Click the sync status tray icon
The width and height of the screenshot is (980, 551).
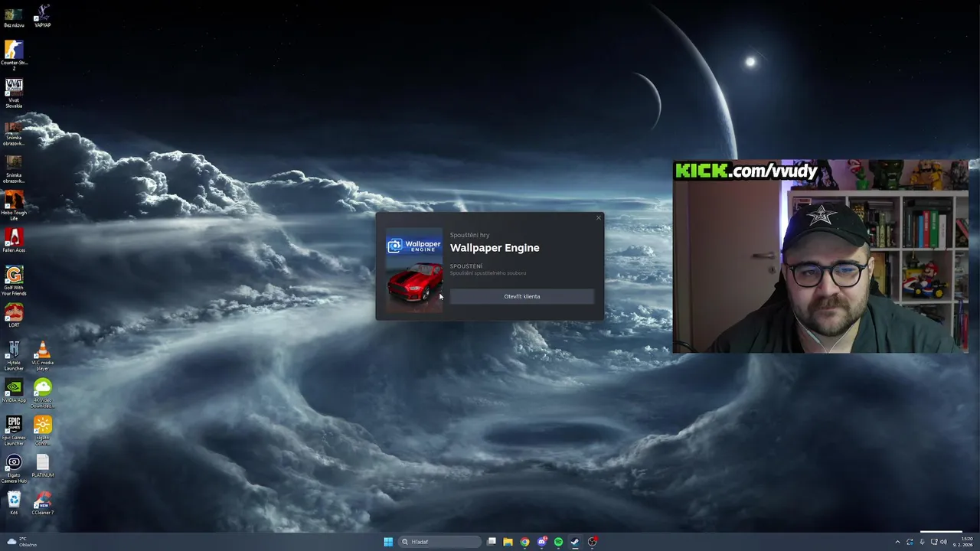(910, 542)
